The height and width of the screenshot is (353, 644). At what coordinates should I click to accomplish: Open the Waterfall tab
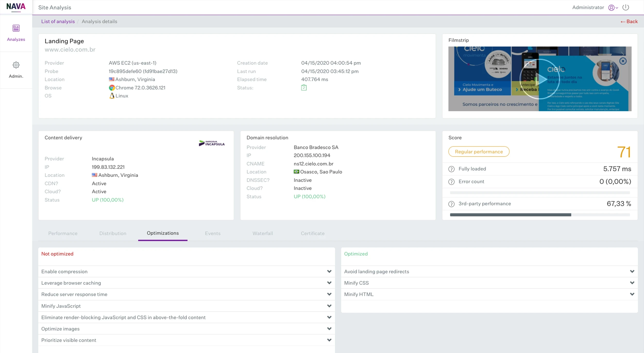click(x=263, y=233)
